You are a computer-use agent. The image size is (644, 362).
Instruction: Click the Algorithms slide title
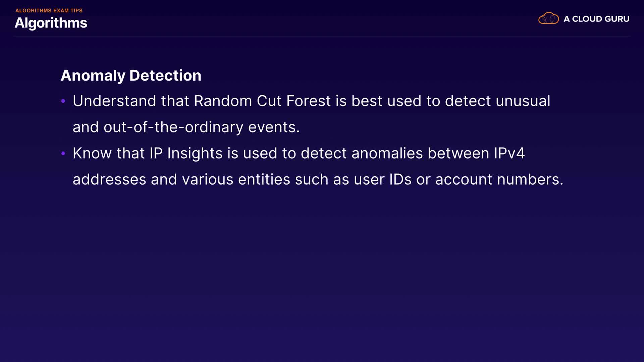tap(51, 23)
